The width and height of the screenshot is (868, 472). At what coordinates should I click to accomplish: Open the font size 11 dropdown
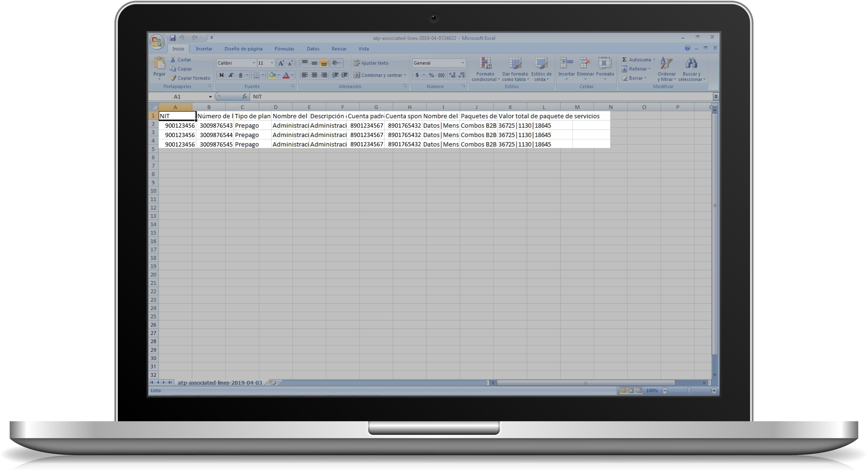pos(272,63)
